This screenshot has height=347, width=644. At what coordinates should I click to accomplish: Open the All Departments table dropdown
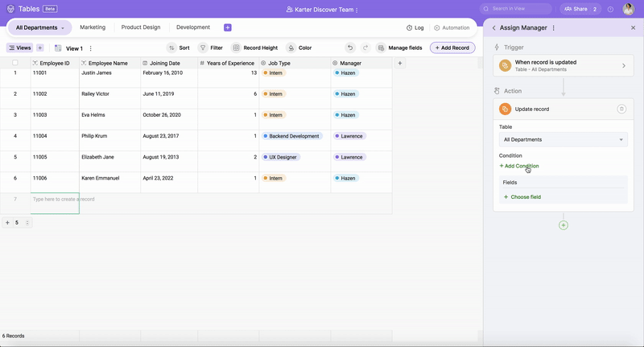[x=563, y=139]
